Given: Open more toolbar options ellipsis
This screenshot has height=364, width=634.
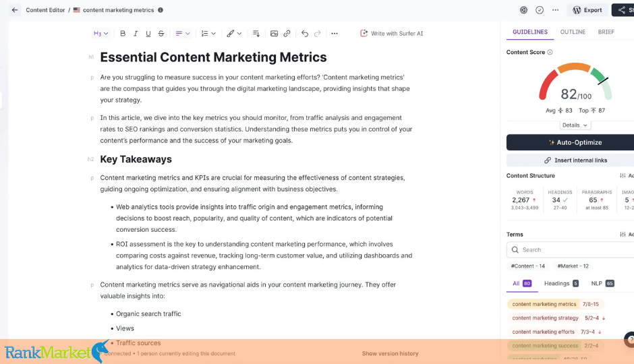Looking at the screenshot, I should [x=335, y=34].
